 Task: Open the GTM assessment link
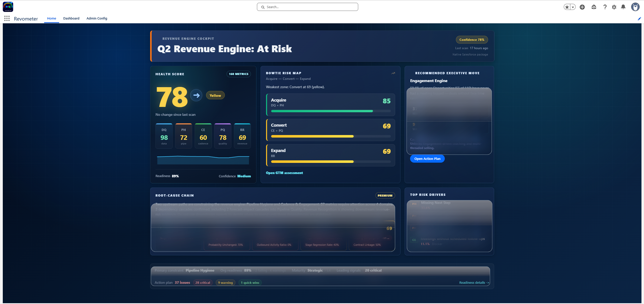coord(284,173)
